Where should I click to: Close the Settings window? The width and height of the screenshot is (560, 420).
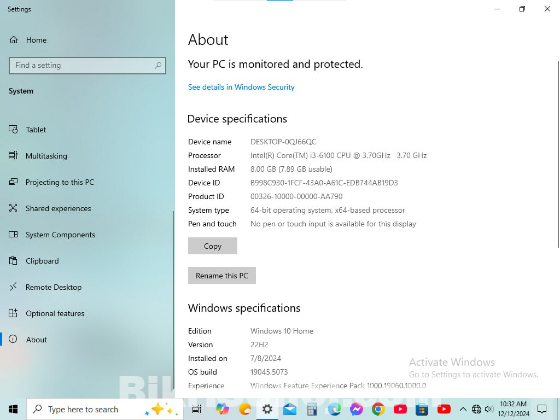547,9
